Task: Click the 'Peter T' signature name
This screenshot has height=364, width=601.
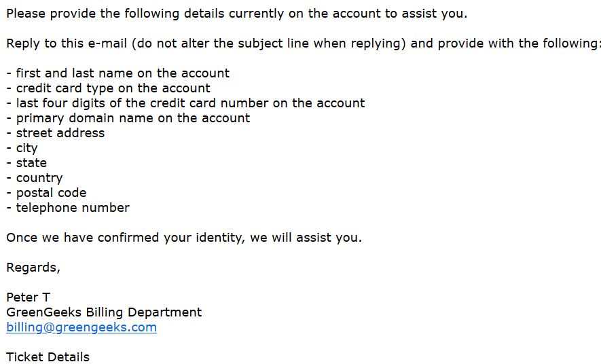Action: click(x=28, y=297)
